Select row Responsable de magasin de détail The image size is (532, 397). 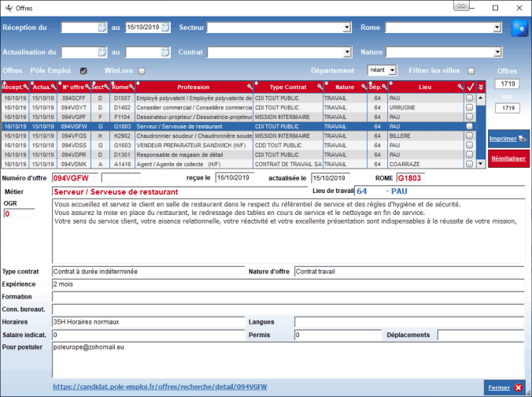click(x=238, y=154)
